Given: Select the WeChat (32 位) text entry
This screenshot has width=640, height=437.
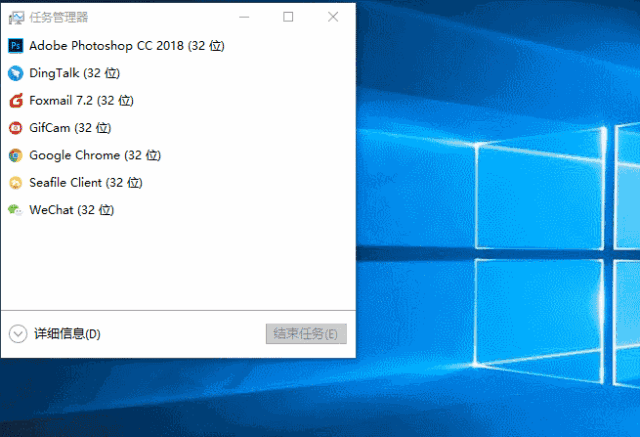Looking at the screenshot, I should click(x=72, y=210).
